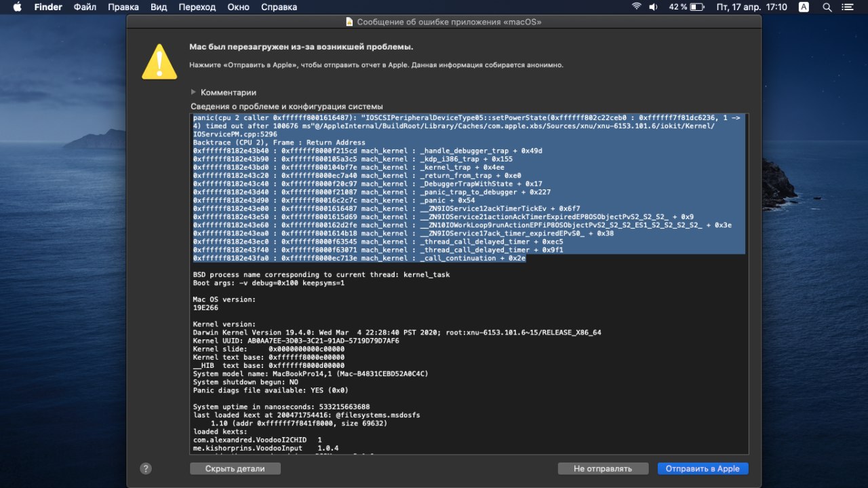Viewport: 868px width, 488px height.
Task: Open the Окно menu
Action: coord(239,7)
